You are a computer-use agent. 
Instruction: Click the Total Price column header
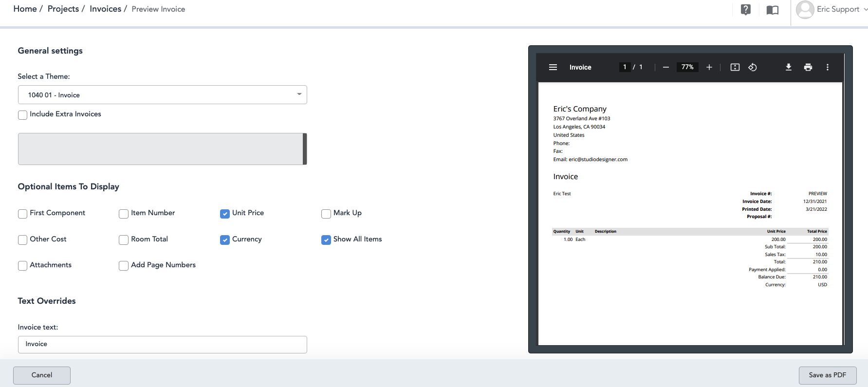[817, 232]
